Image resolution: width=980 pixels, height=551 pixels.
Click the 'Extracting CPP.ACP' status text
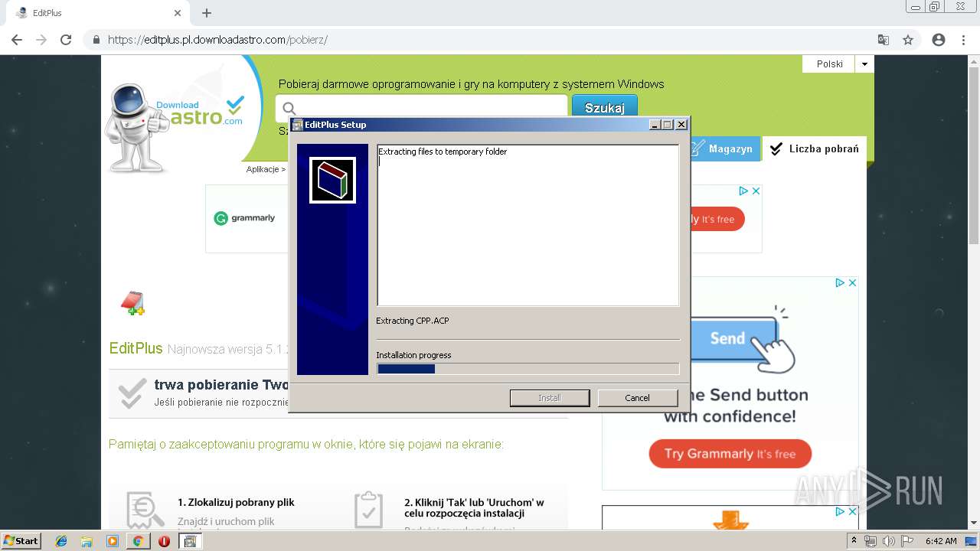tap(413, 321)
